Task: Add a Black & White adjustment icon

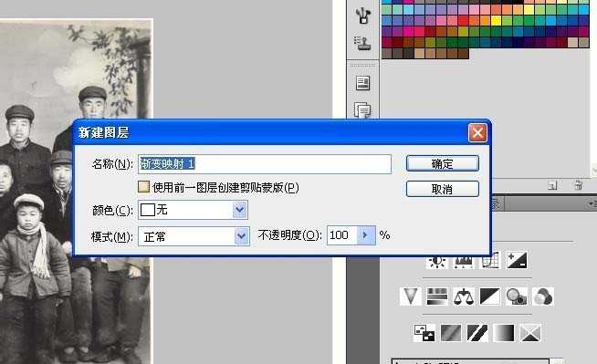Action: click(490, 296)
